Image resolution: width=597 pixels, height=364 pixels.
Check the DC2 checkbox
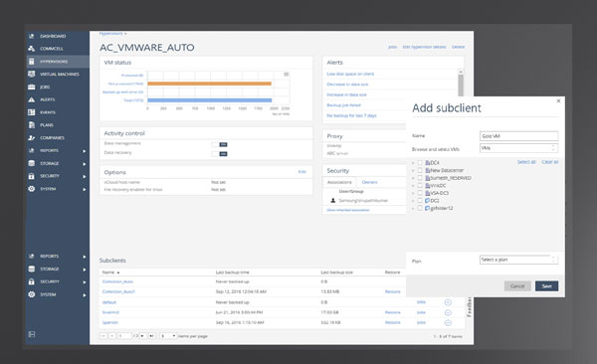pos(420,200)
